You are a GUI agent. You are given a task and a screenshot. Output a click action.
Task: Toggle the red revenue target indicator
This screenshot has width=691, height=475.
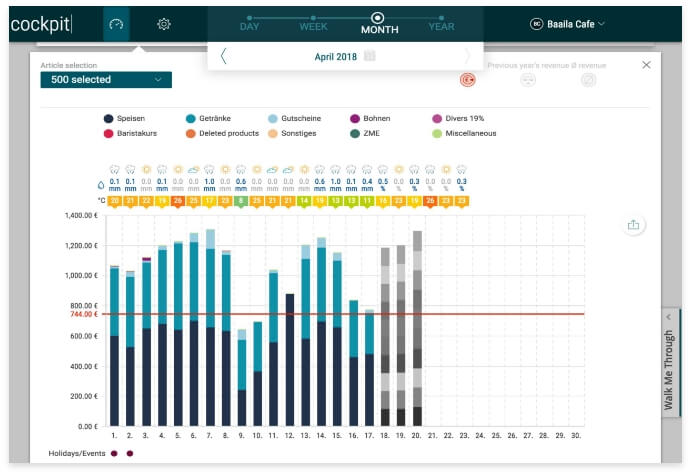pyautogui.click(x=467, y=80)
